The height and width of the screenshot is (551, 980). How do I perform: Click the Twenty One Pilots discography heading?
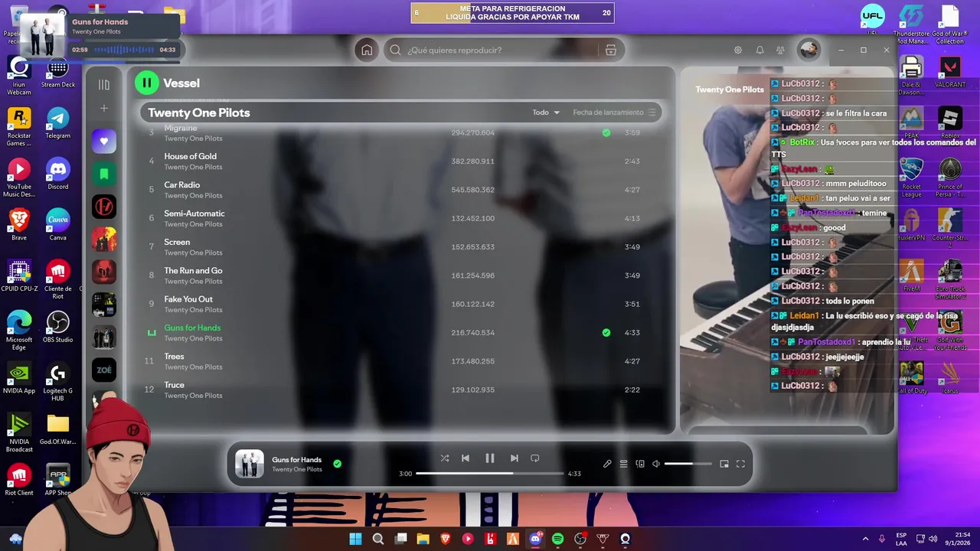point(199,112)
